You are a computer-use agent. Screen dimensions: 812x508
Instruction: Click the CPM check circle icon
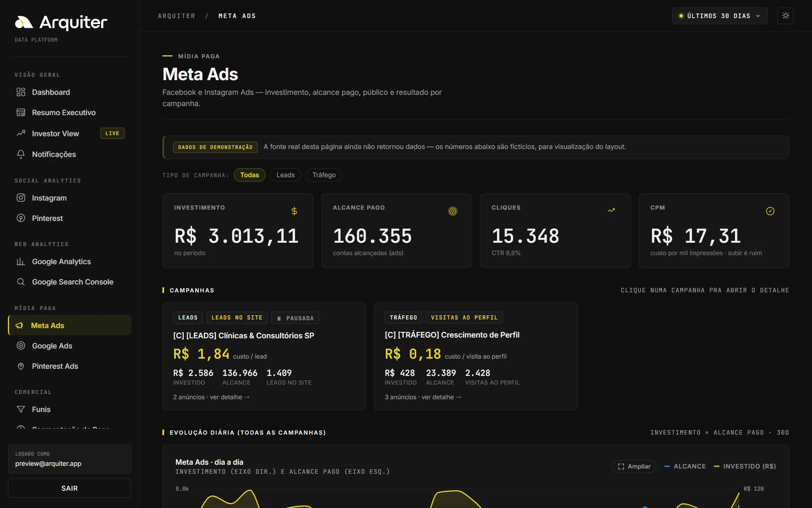(x=770, y=211)
